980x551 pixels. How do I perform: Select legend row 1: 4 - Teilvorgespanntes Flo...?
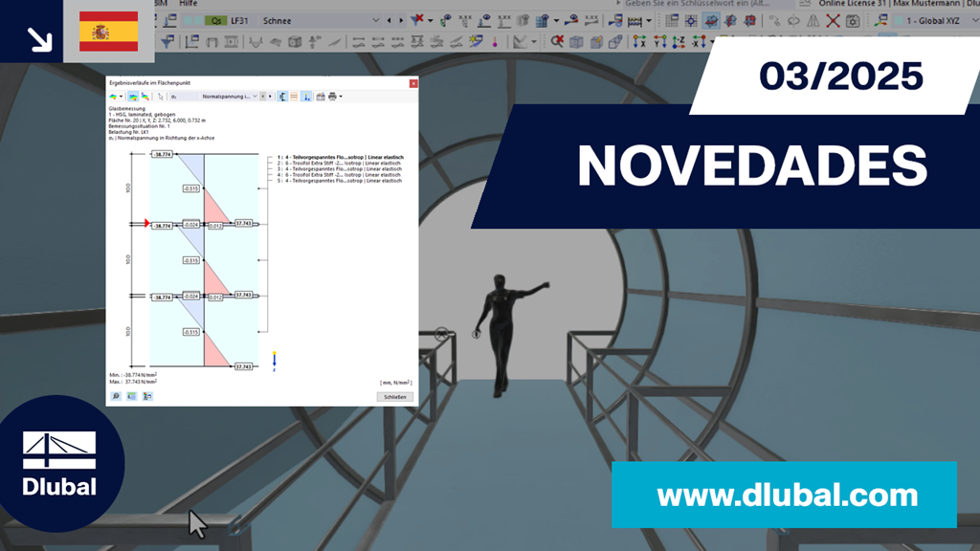coord(340,158)
